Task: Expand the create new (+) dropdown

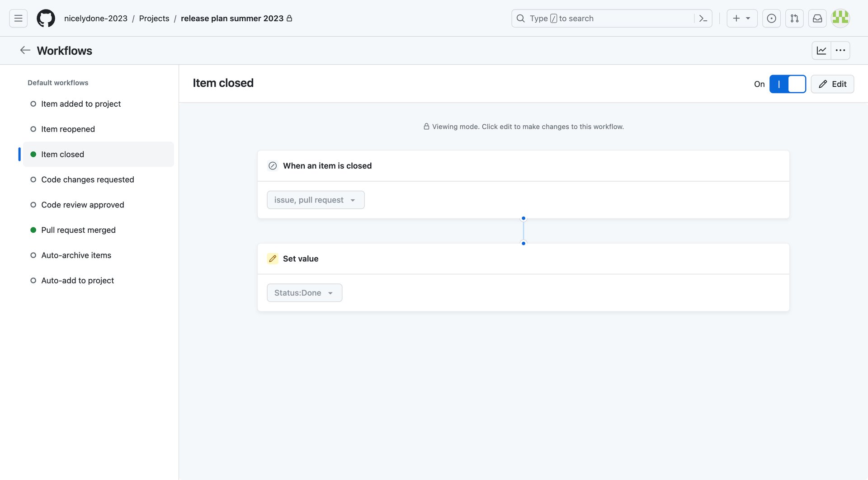Action: tap(741, 18)
